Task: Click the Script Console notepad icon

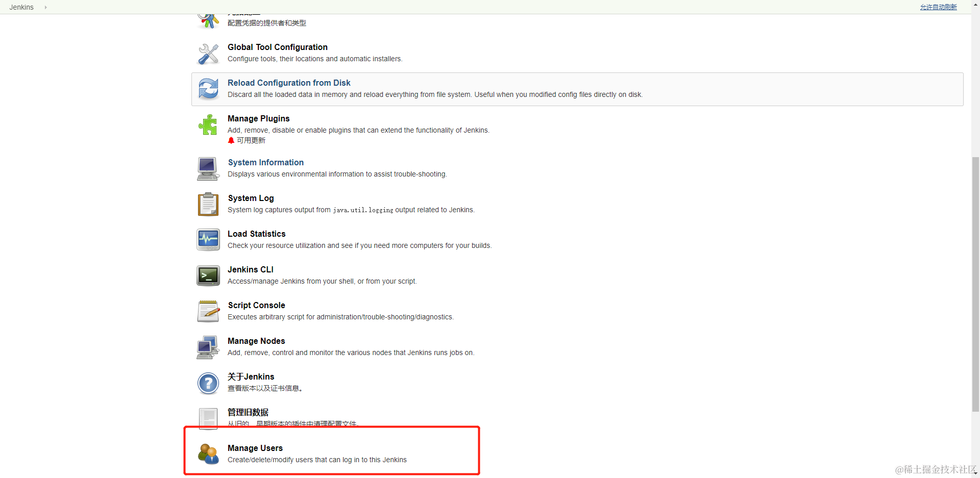Action: coord(208,312)
